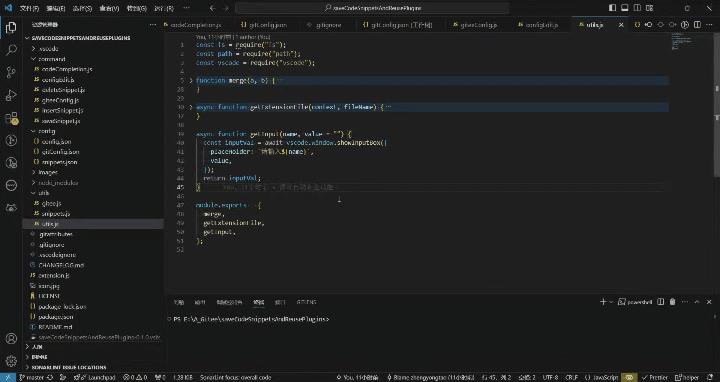Open editor more actions ellipsis

click(709, 25)
